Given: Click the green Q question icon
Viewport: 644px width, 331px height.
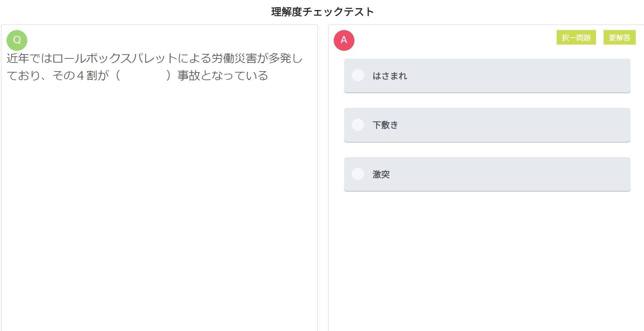Looking at the screenshot, I should (x=17, y=40).
